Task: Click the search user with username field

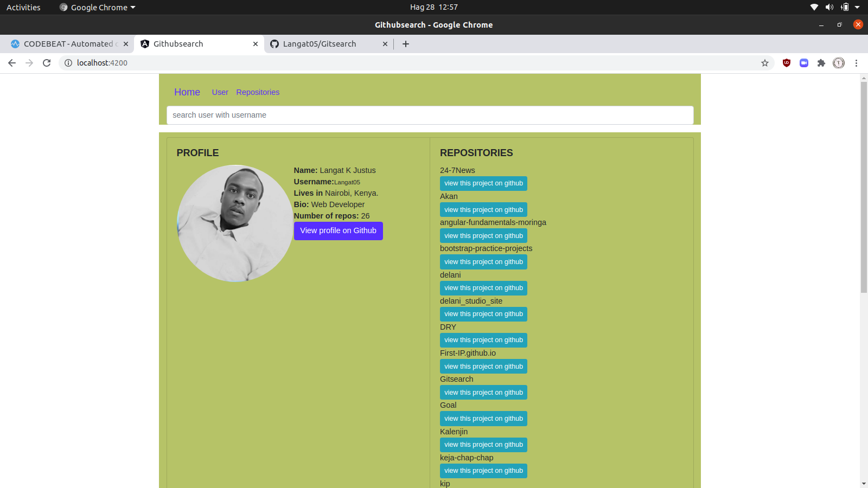Action: click(x=430, y=115)
